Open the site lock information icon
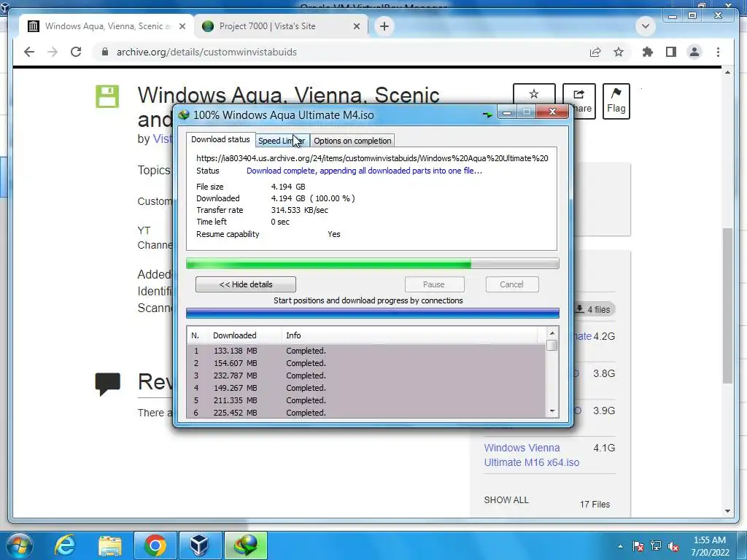747x560 pixels. pos(105,52)
